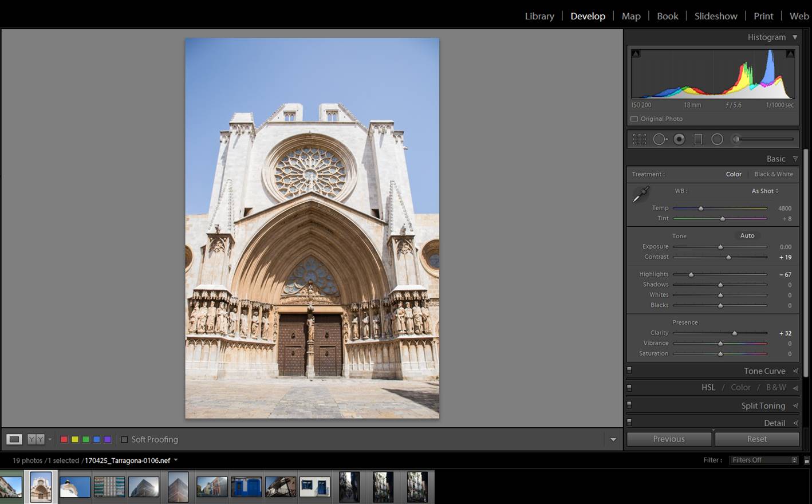Collapse the Histogram panel triangle
The image size is (812, 504).
pyautogui.click(x=795, y=37)
